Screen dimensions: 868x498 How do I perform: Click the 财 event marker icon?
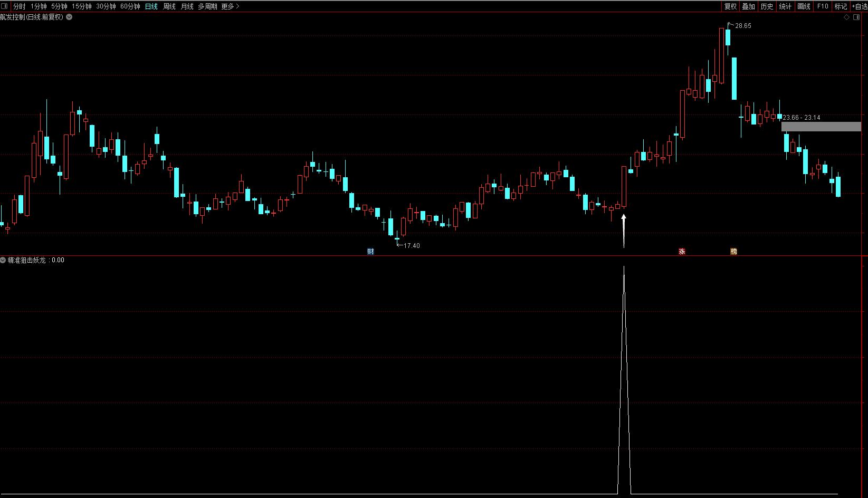pyautogui.click(x=370, y=252)
